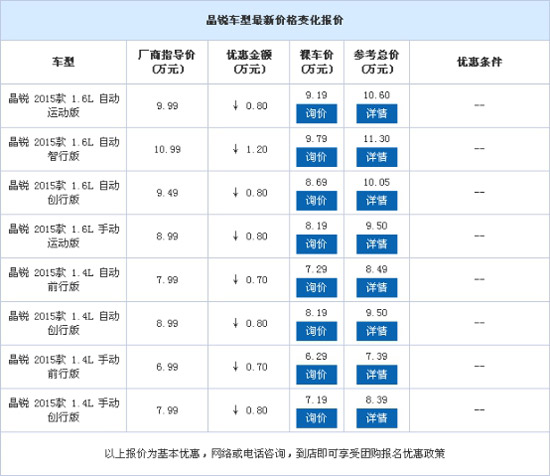Screen dimensions: 550x476
Task: Click the 厂商指导价 column header
Action: point(167,62)
